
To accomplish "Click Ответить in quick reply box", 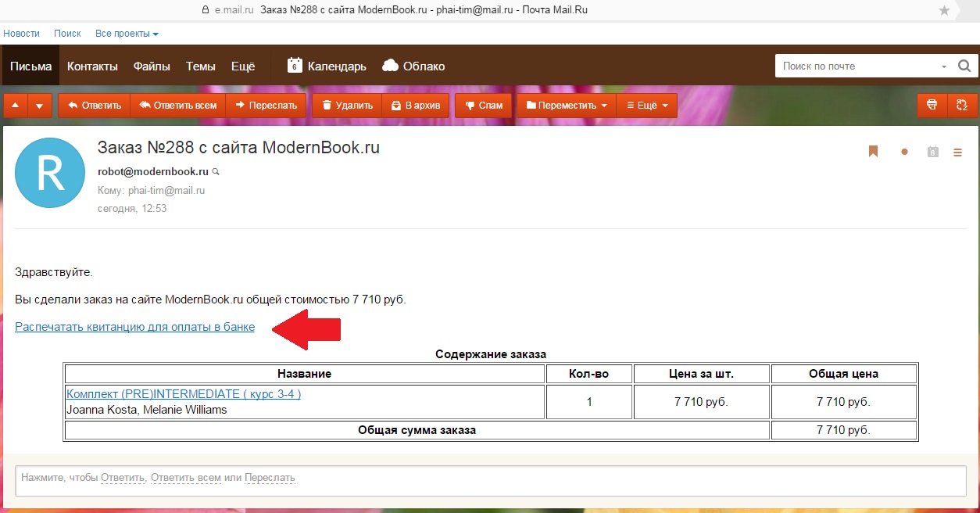I will [123, 477].
